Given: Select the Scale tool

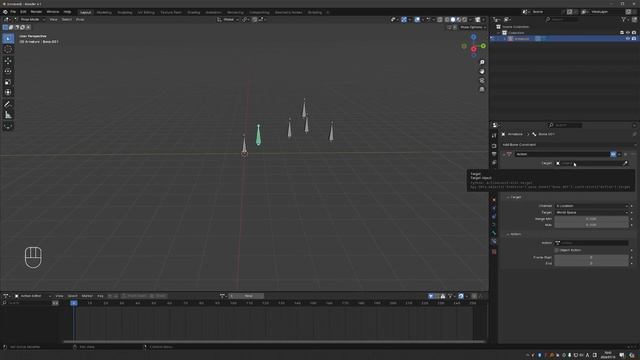Looking at the screenshot, I should coord(8,82).
